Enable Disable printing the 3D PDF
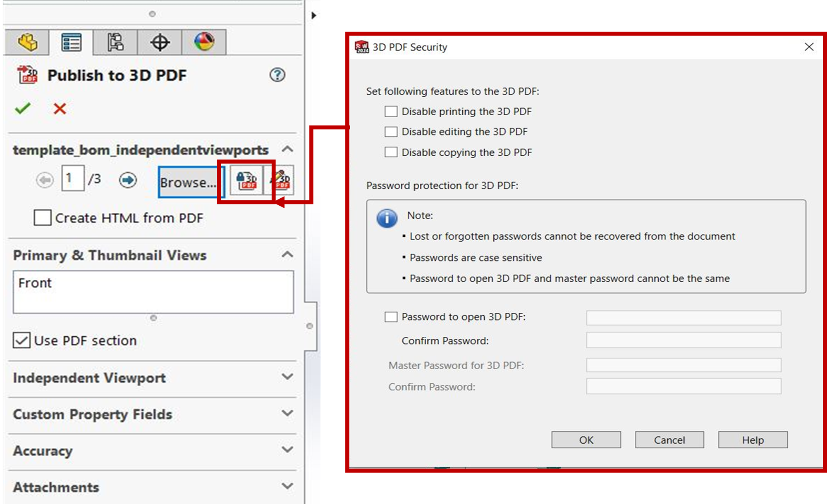 (391, 112)
